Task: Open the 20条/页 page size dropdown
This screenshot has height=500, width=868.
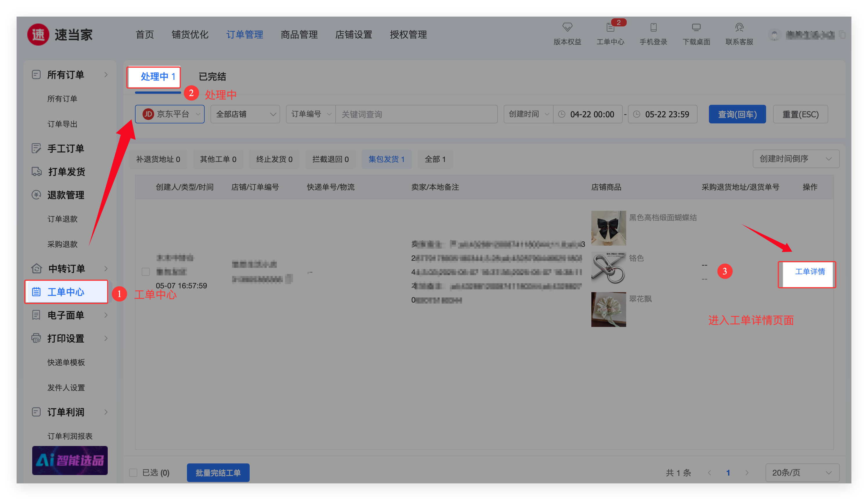Action: click(x=802, y=472)
